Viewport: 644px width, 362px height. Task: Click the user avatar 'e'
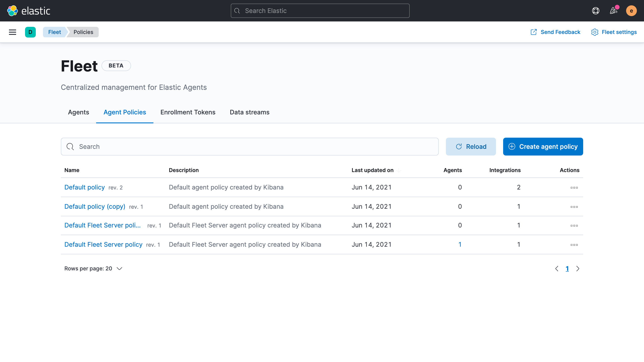pos(631,11)
